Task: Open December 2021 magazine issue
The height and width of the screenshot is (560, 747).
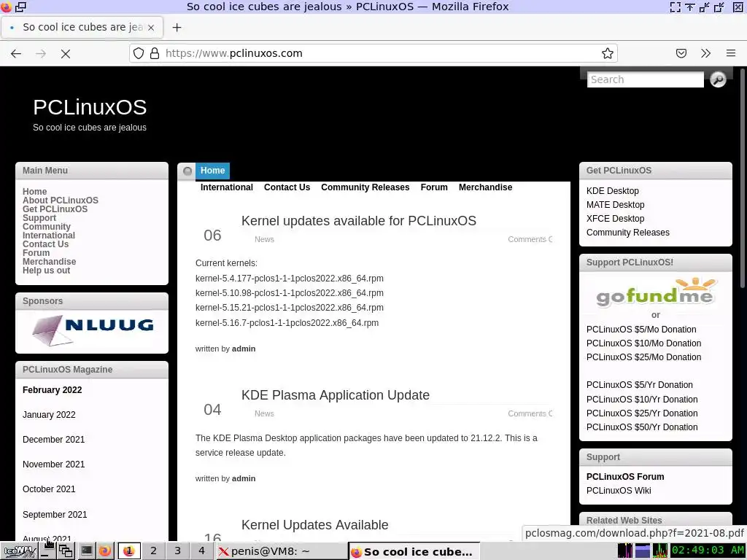Action: click(54, 440)
